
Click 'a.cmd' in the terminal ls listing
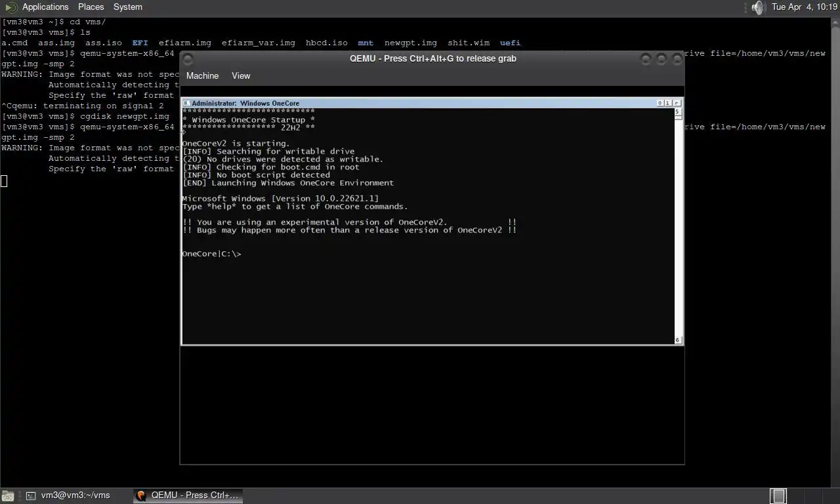pyautogui.click(x=14, y=43)
